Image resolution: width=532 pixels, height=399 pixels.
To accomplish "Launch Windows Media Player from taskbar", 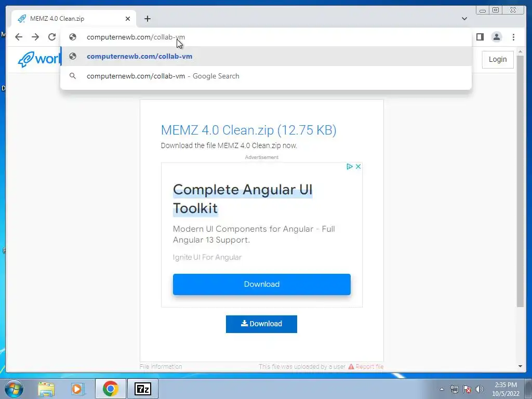I will pos(78,389).
